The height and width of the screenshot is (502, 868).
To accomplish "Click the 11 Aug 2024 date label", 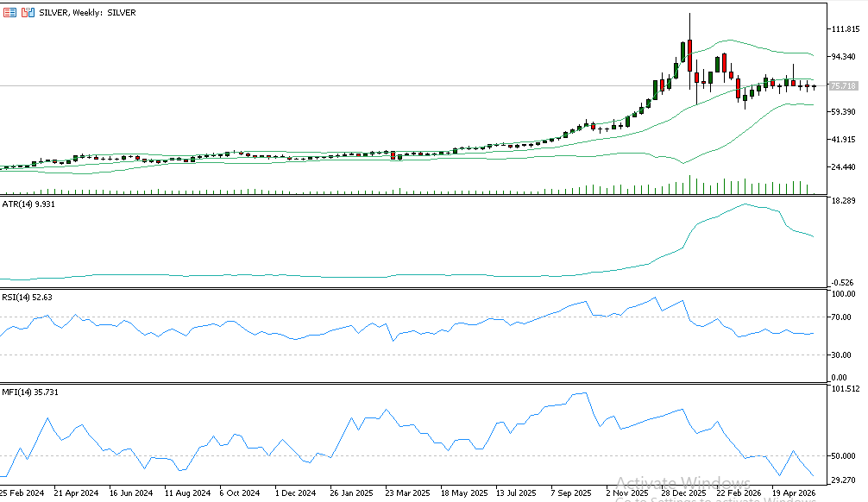I will [x=187, y=493].
